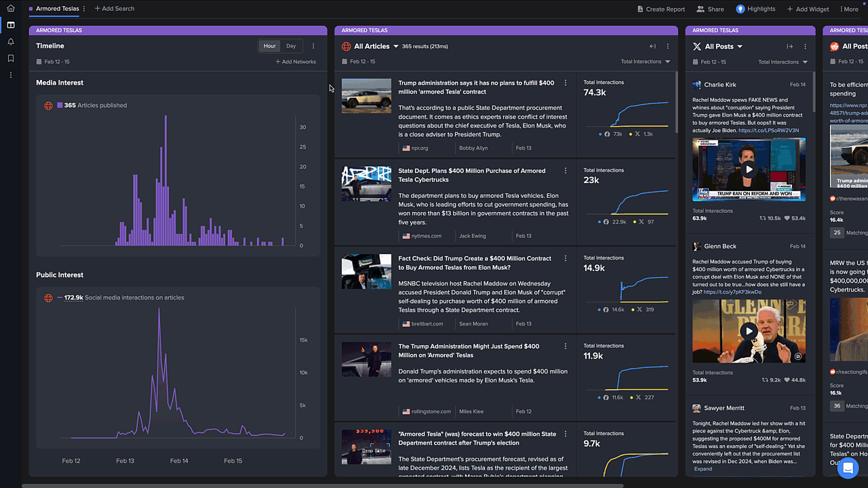Click author name Bobby Allyn
Screen dimensions: 868x488
pos(472,148)
